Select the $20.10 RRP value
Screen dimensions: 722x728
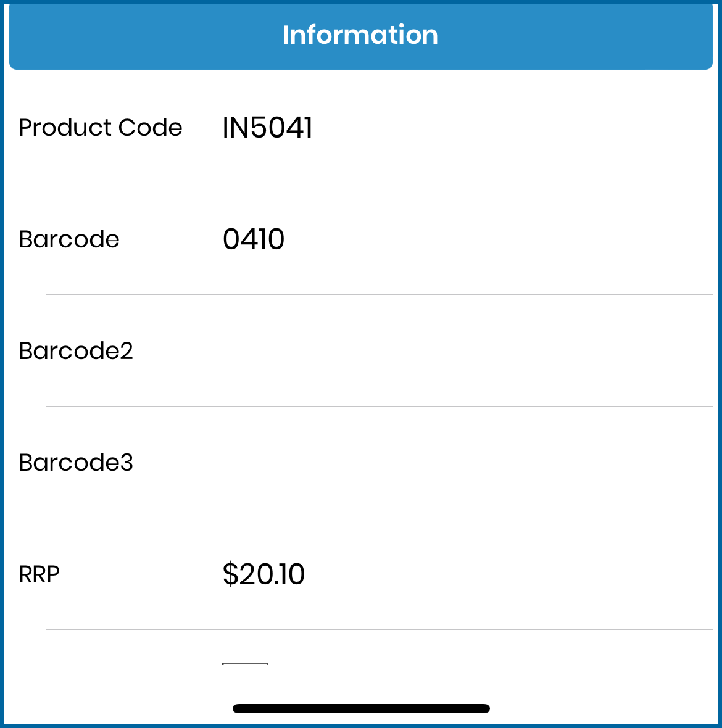tap(263, 574)
